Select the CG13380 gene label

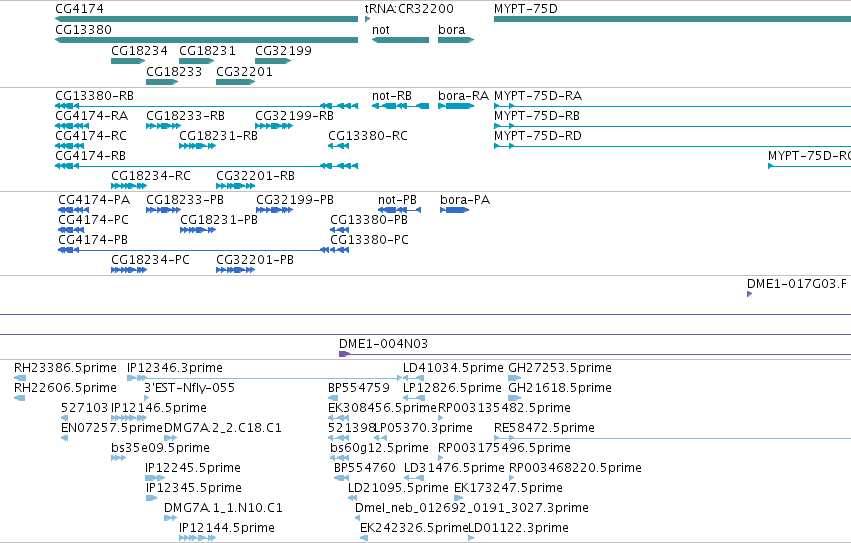click(x=84, y=30)
